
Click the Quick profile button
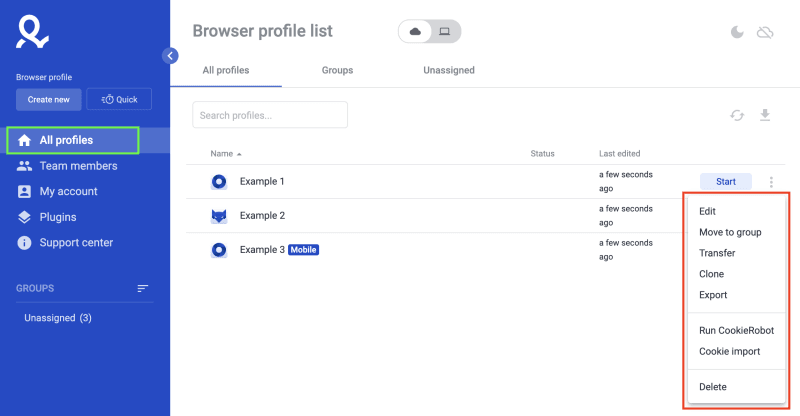(x=119, y=99)
